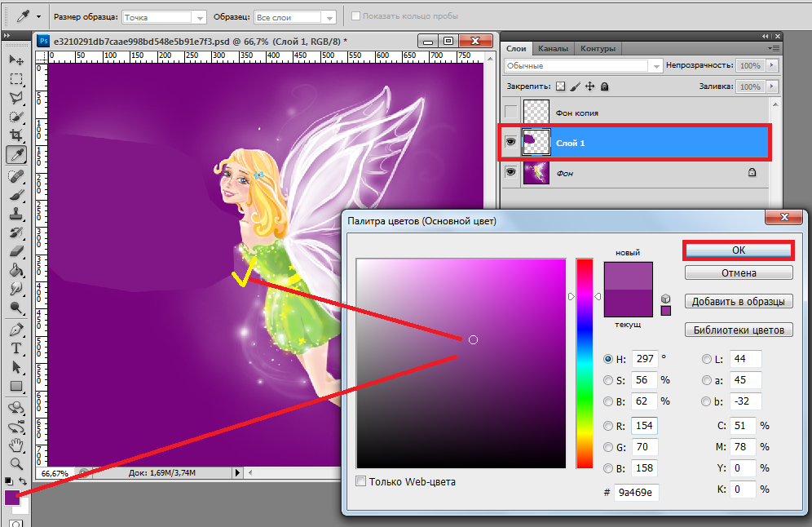Screen dimensions: 812x527
Task: Enable Только Web-цвета checkbox
Action: pos(361,481)
